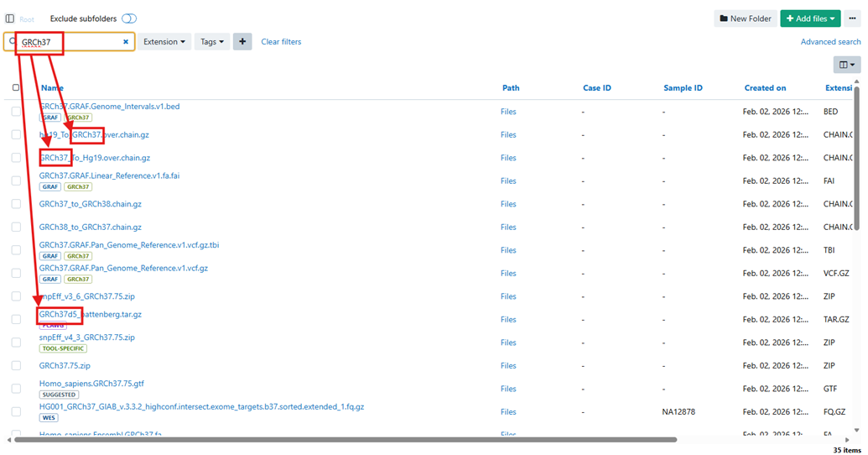Open Homo_sapiens.GRCh37.75.gtf file
The height and width of the screenshot is (455, 868).
(91, 384)
